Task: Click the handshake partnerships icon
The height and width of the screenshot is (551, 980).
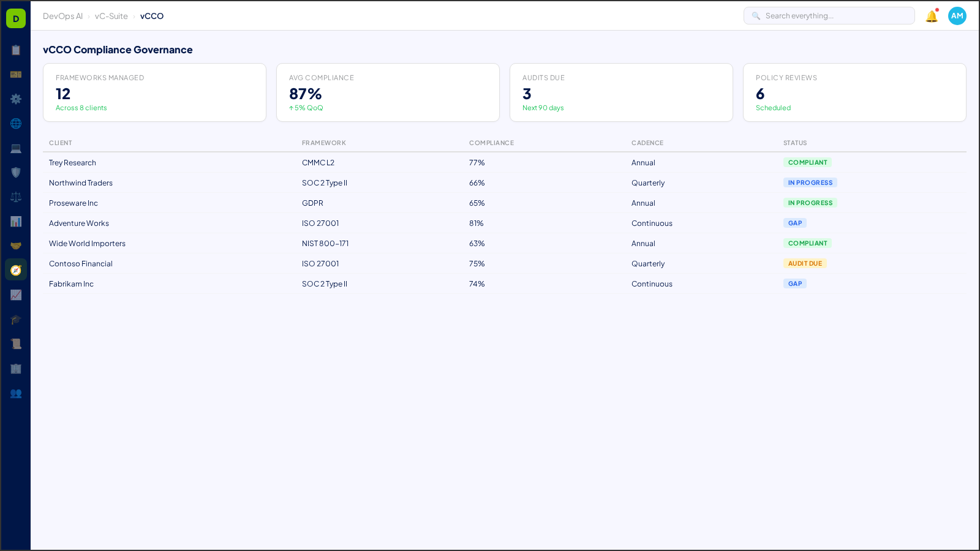Action: pyautogui.click(x=16, y=245)
